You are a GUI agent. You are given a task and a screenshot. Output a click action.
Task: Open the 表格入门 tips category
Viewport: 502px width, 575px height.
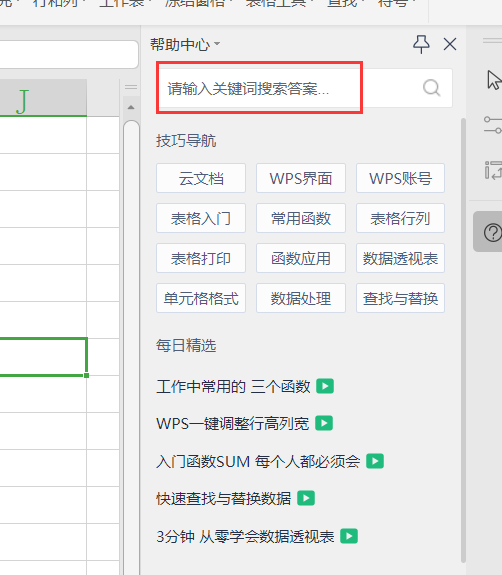pyautogui.click(x=201, y=218)
